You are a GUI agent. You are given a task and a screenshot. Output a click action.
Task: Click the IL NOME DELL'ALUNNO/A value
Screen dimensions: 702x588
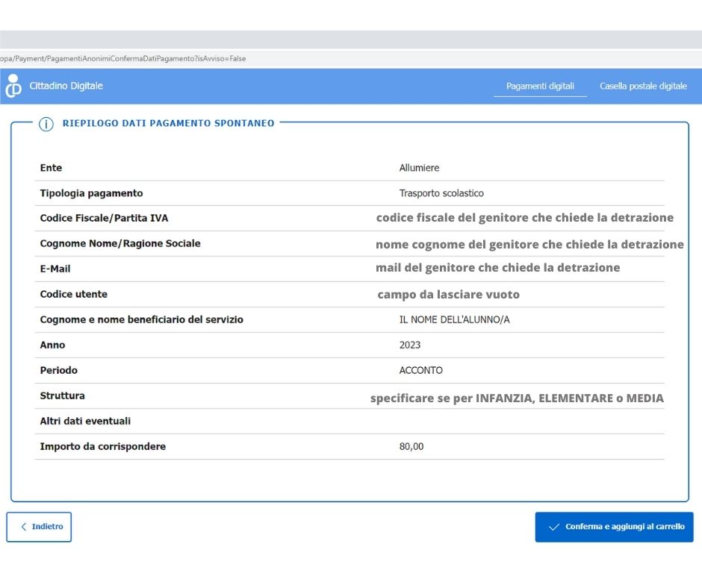pos(454,320)
